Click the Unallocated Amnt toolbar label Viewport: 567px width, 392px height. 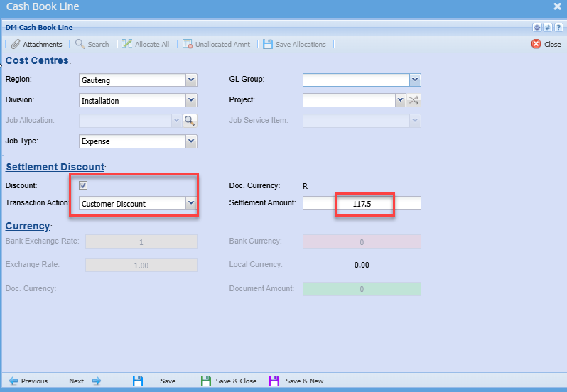pos(223,44)
